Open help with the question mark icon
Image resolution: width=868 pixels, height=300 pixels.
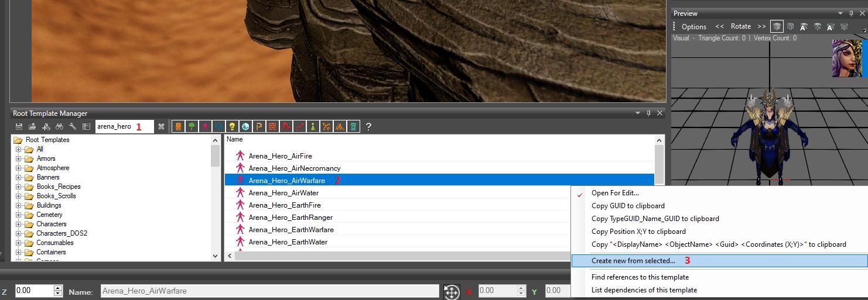368,126
